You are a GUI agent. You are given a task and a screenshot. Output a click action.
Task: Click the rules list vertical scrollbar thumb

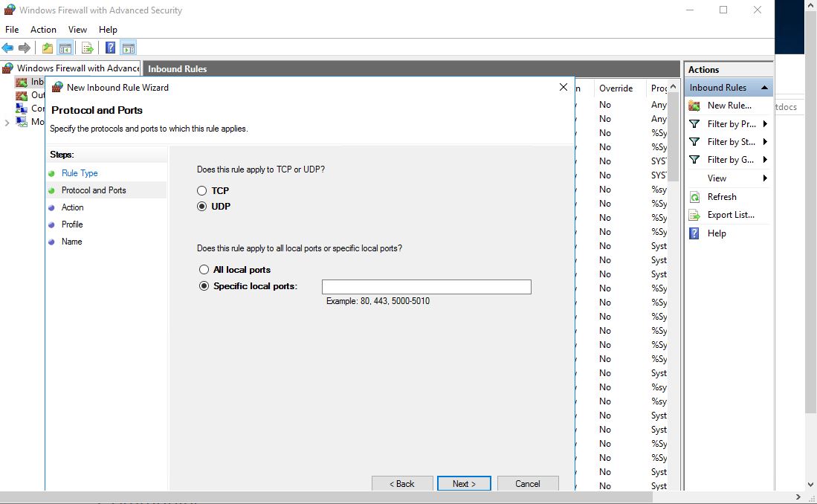[674, 137]
